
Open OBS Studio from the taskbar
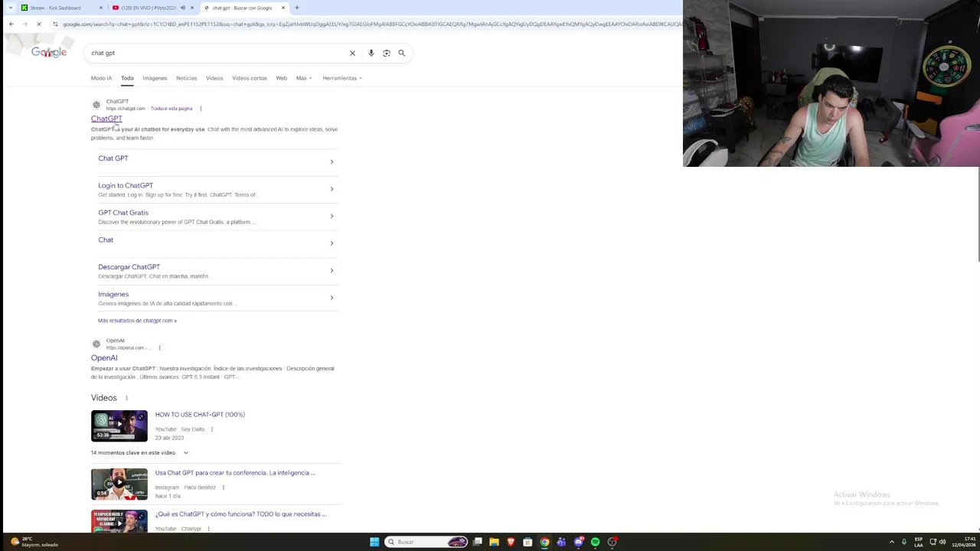coord(612,542)
